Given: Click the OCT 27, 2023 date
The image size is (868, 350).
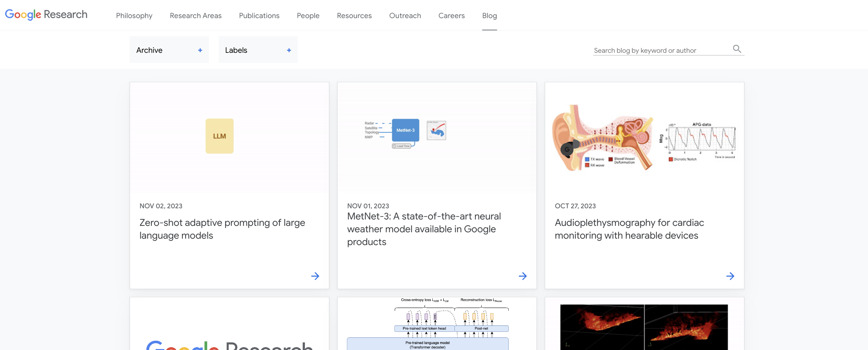Looking at the screenshot, I should pyautogui.click(x=575, y=206).
